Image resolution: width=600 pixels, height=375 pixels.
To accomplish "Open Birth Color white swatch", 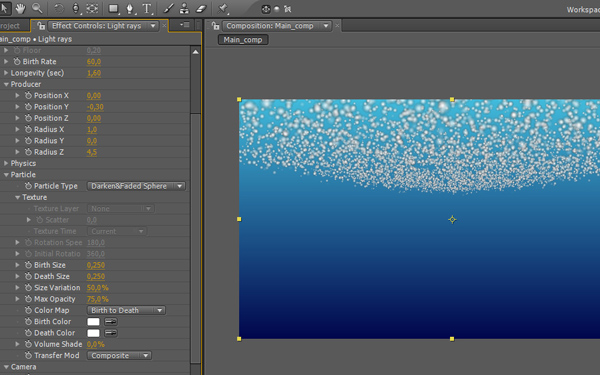I will point(93,322).
